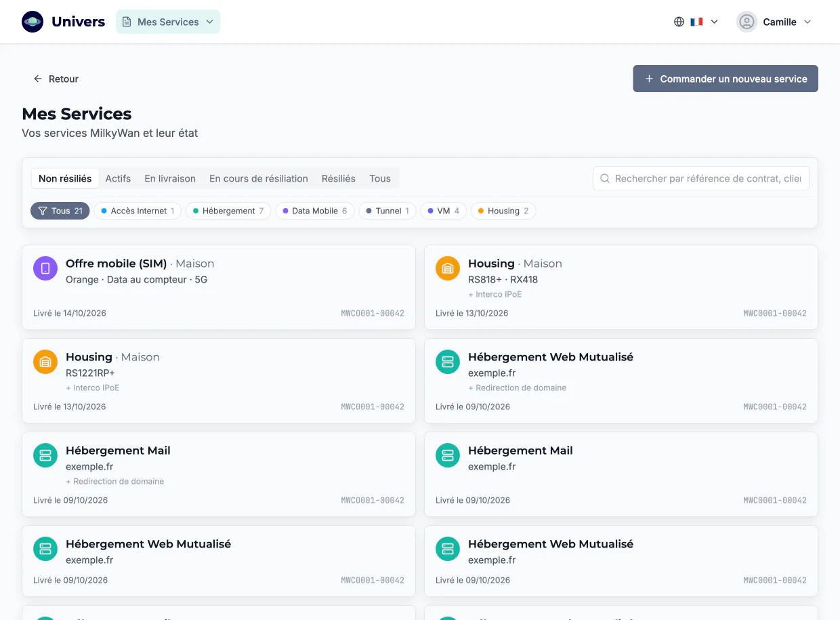Click + Redirection de domaine on Web Mutualisé card
This screenshot has width=840, height=620.
click(517, 388)
